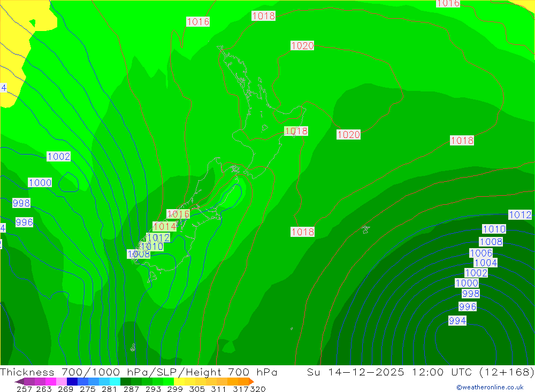Click the blue 1006 pressure label
Viewport: 535px width, 392px height.
click(x=481, y=253)
